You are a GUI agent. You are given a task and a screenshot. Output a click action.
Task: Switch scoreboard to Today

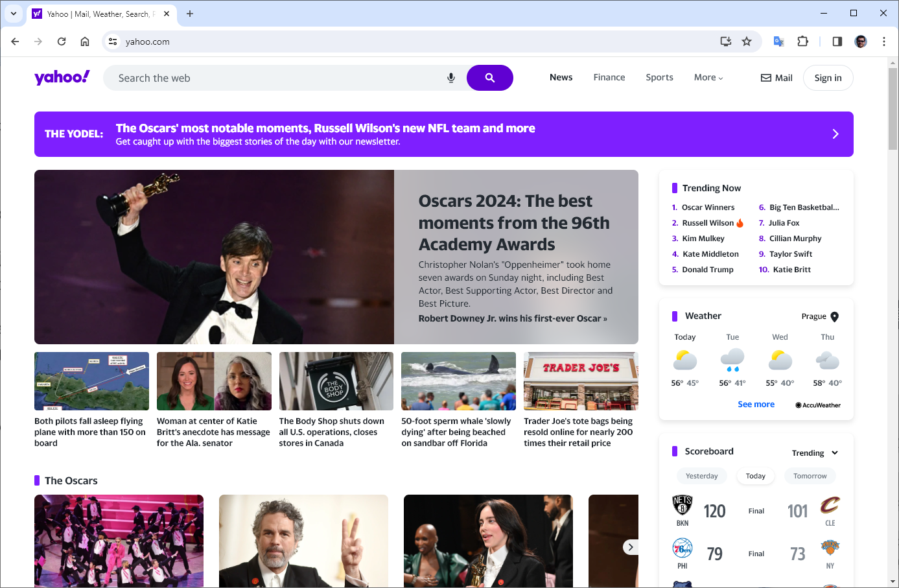[755, 476]
